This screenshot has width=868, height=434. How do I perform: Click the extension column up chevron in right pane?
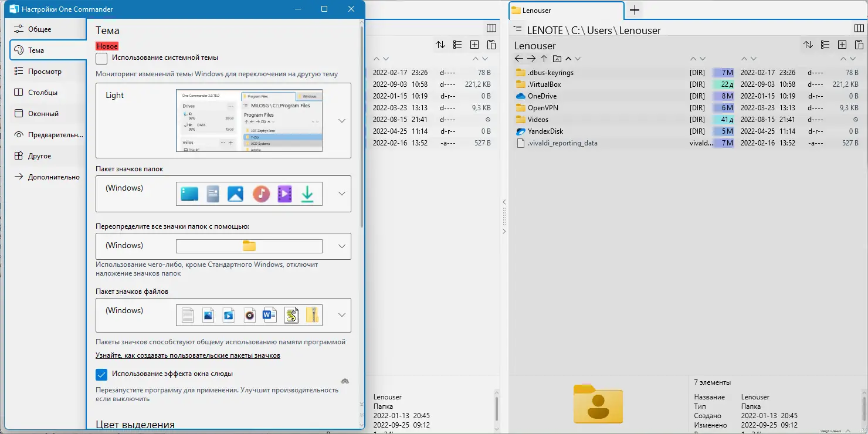pyautogui.click(x=693, y=59)
